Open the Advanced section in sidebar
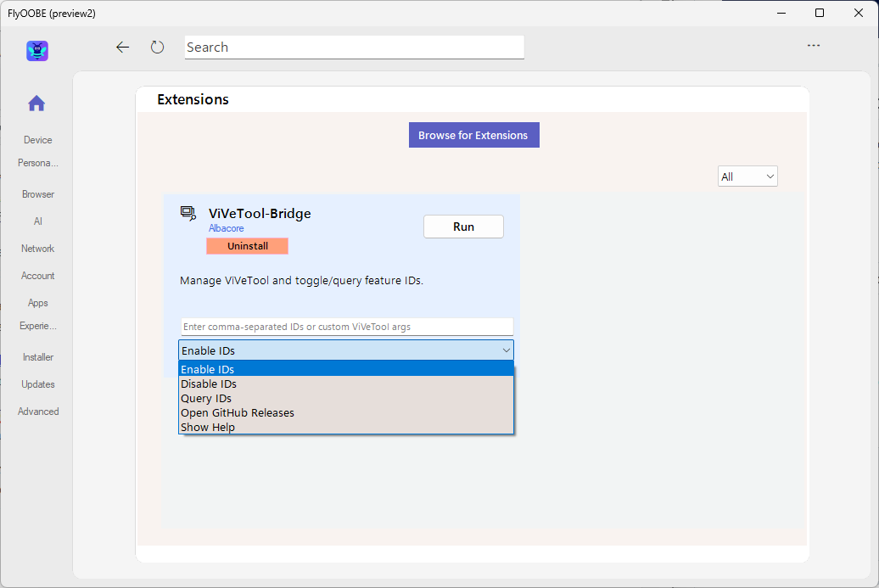879x588 pixels. pos(38,411)
